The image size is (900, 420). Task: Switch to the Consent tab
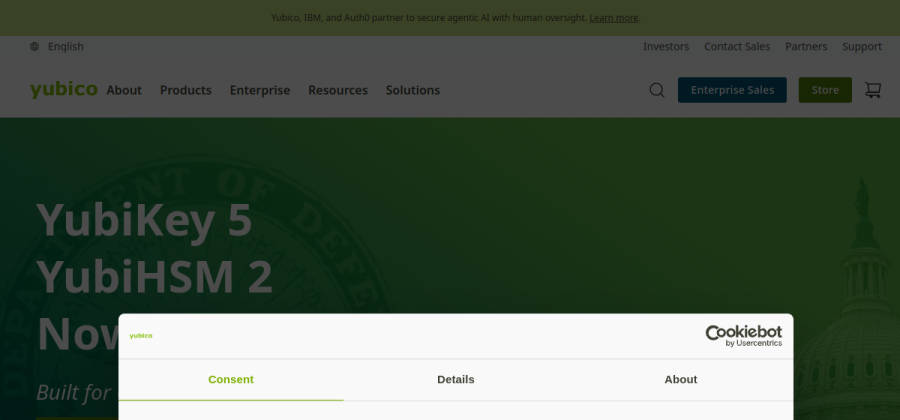pos(231,380)
